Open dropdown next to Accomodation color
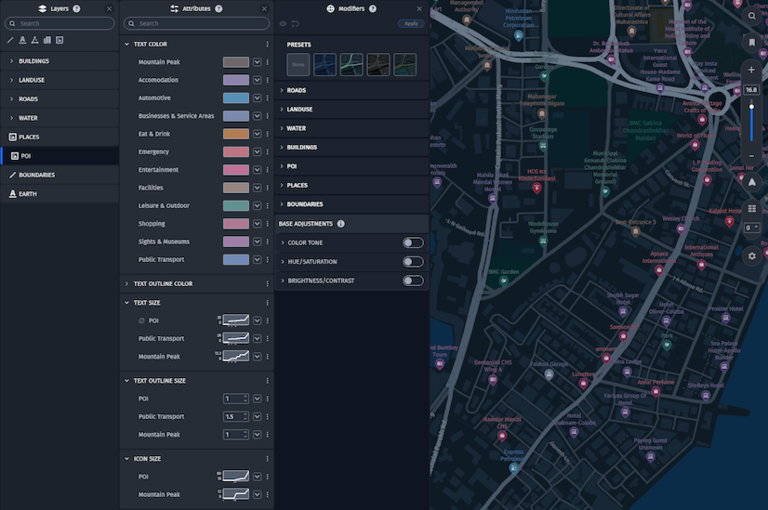This screenshot has width=768, height=510. click(x=257, y=80)
